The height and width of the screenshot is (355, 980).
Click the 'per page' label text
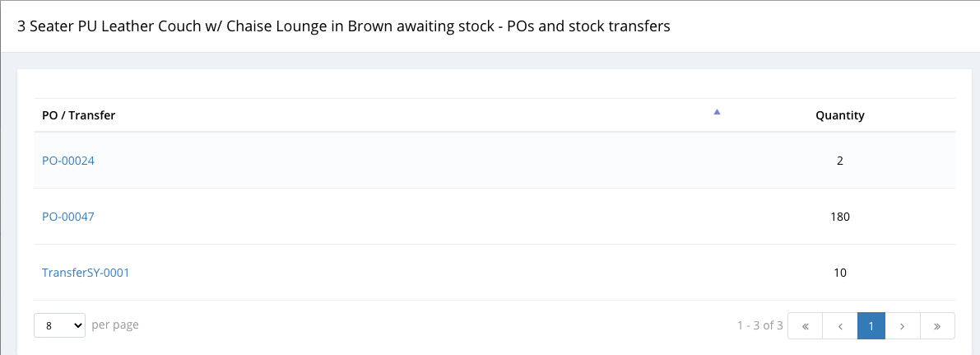coord(115,325)
